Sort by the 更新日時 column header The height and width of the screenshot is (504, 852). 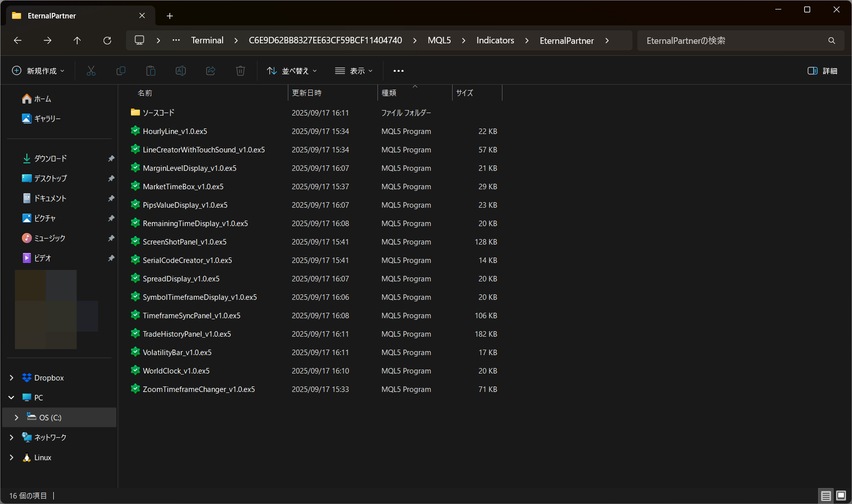point(307,93)
